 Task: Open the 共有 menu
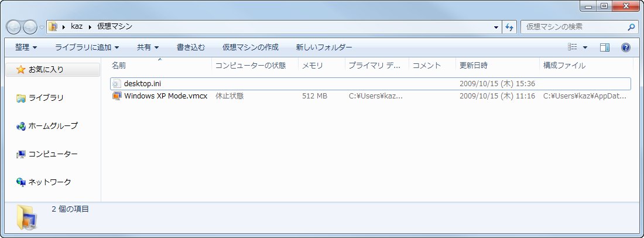(148, 47)
